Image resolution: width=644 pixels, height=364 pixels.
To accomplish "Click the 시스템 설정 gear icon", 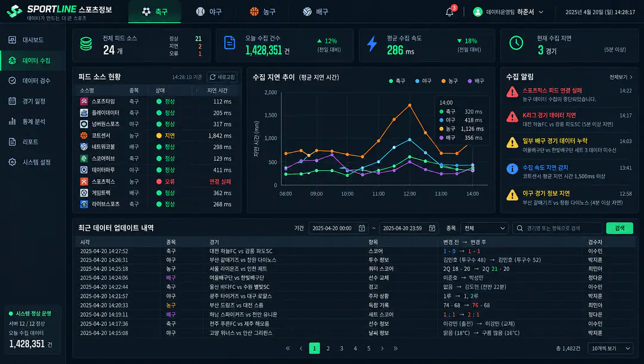I will 13,162.
